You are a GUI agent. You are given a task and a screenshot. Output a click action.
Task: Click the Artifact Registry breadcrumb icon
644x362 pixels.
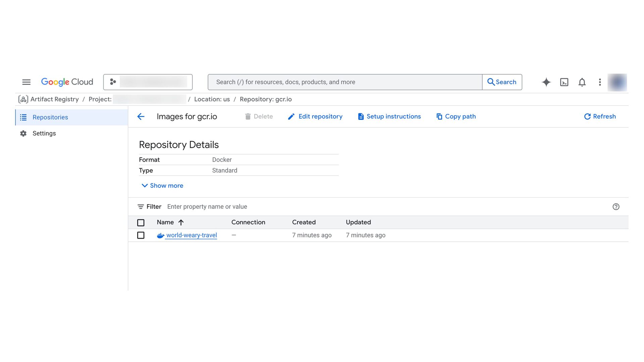[23, 99]
